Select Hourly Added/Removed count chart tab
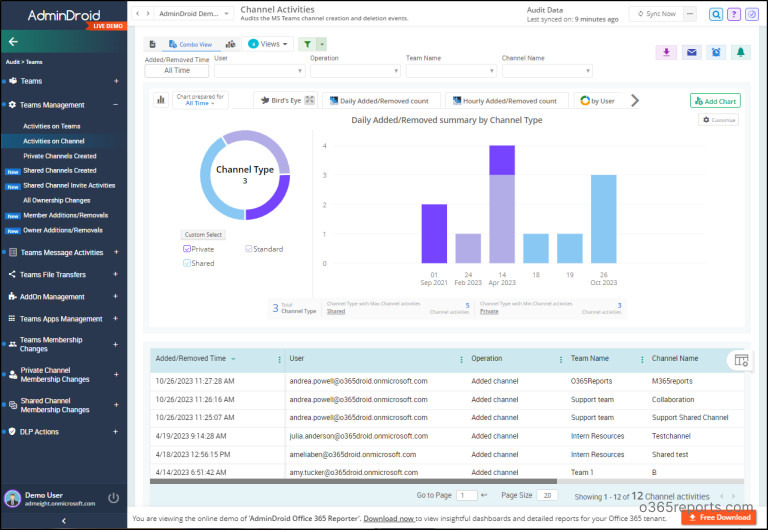 tap(507, 100)
